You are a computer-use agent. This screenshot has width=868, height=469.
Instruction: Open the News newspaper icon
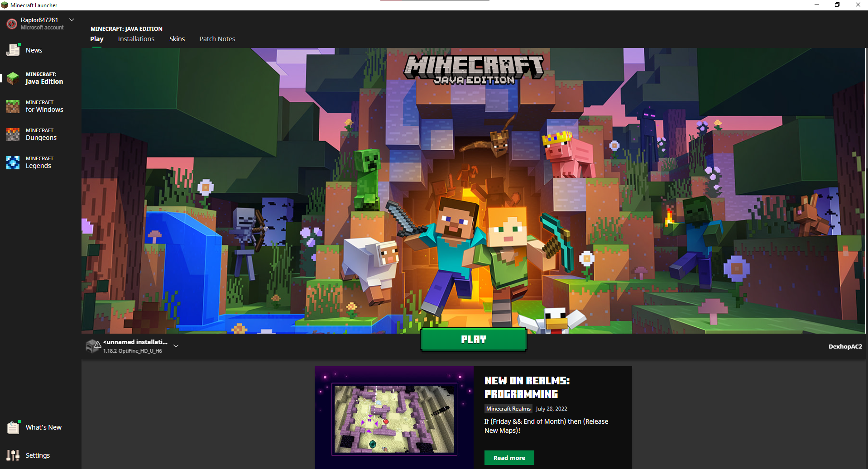click(13, 50)
